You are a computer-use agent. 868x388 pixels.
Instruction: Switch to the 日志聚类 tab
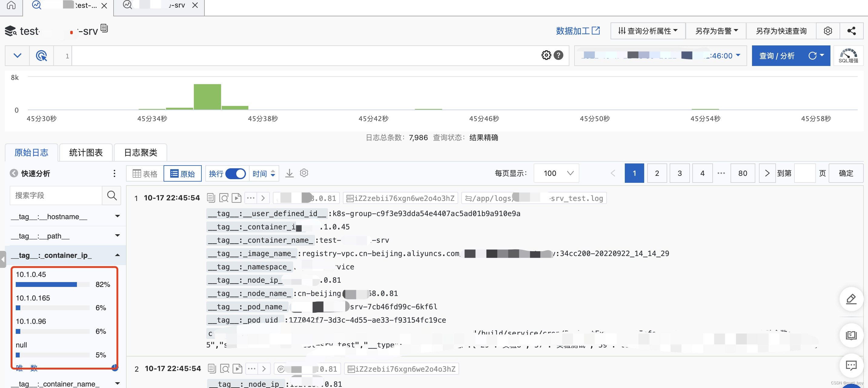[141, 153]
